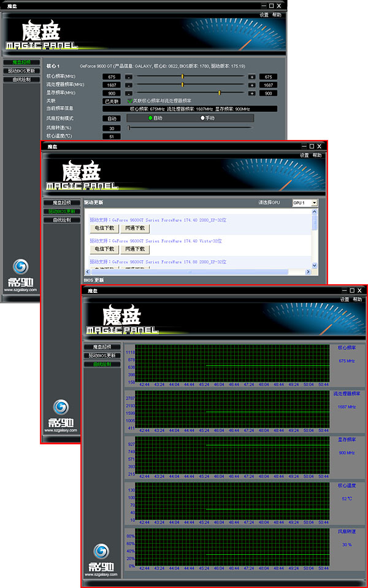Click 30 % fan speed graph value
Image resolution: width=368 pixels, height=588 pixels.
point(347,545)
